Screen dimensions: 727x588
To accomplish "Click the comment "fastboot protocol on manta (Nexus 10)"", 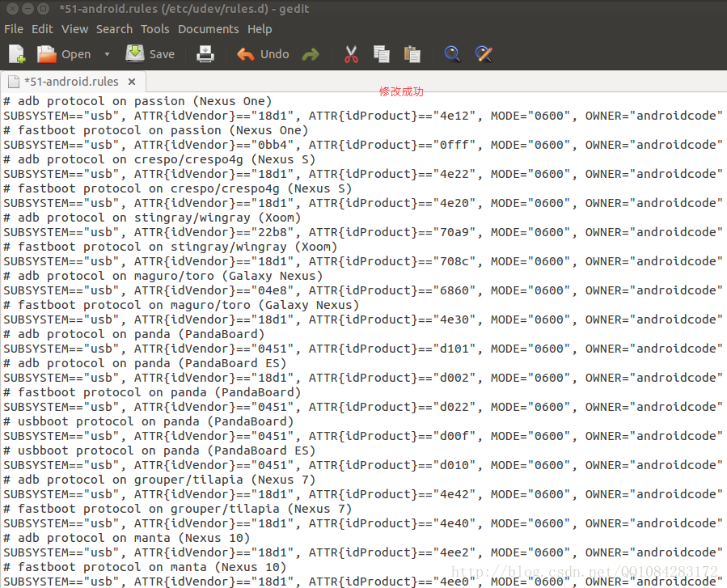I will point(152,567).
